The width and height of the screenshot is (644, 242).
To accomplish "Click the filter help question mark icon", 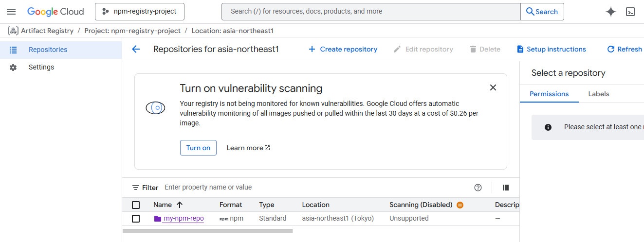I will click(x=478, y=188).
